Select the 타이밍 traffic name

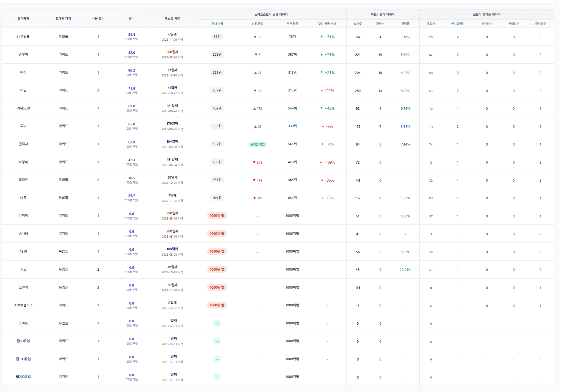(x=23, y=216)
